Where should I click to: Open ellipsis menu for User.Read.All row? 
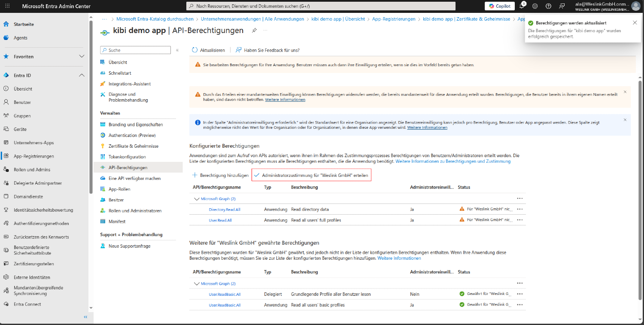519,220
